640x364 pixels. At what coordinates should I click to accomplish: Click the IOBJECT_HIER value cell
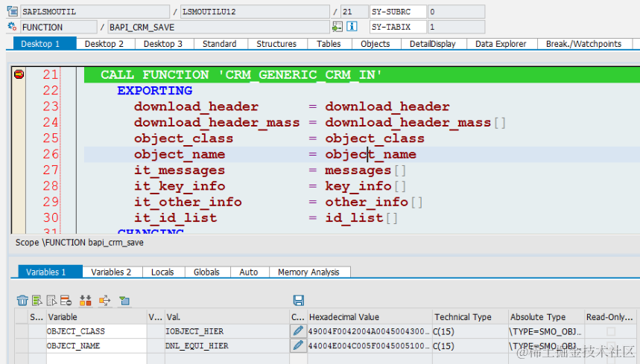[227, 331]
